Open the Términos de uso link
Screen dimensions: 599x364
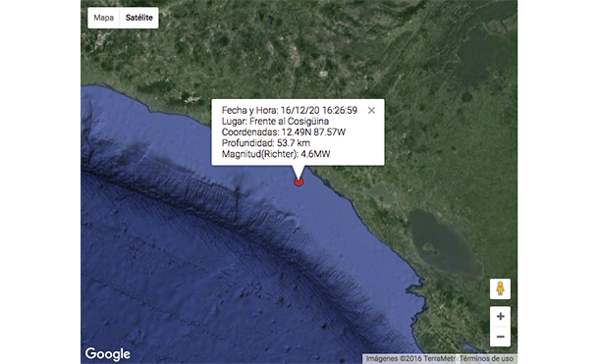(x=486, y=359)
